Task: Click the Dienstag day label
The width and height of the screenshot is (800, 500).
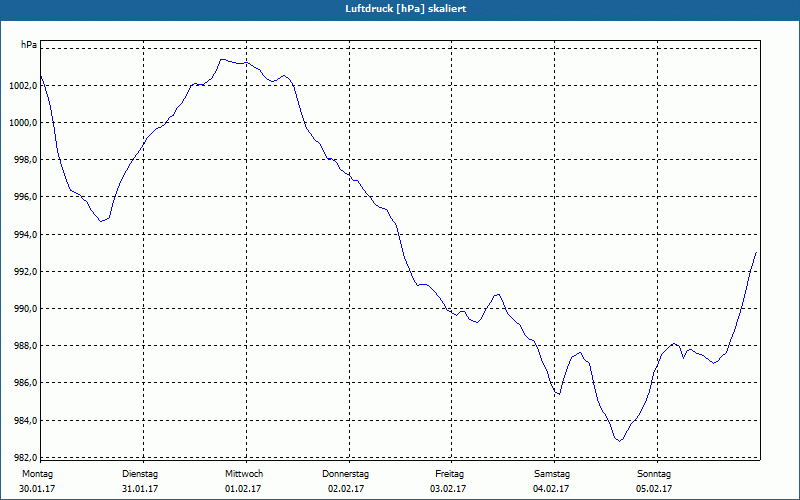Action: click(x=140, y=474)
